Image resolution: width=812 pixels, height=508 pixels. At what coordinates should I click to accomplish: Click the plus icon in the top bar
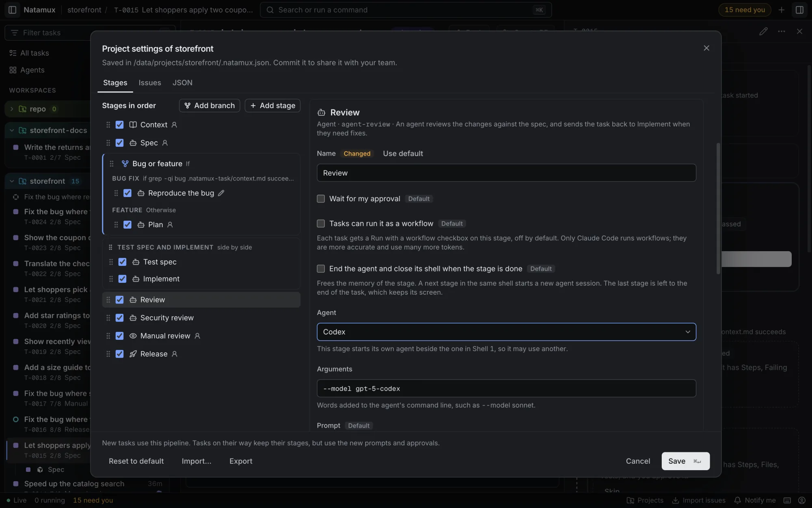pyautogui.click(x=781, y=10)
